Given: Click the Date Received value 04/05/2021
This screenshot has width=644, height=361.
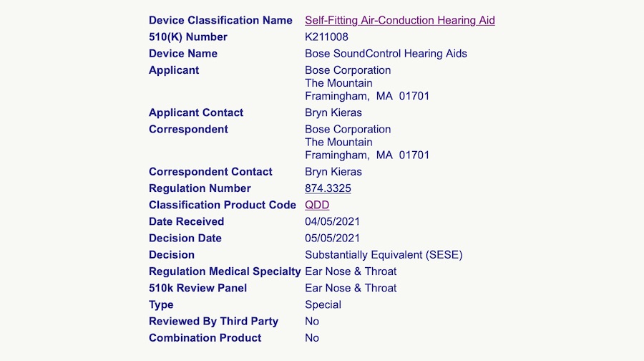Looking at the screenshot, I should (332, 221).
